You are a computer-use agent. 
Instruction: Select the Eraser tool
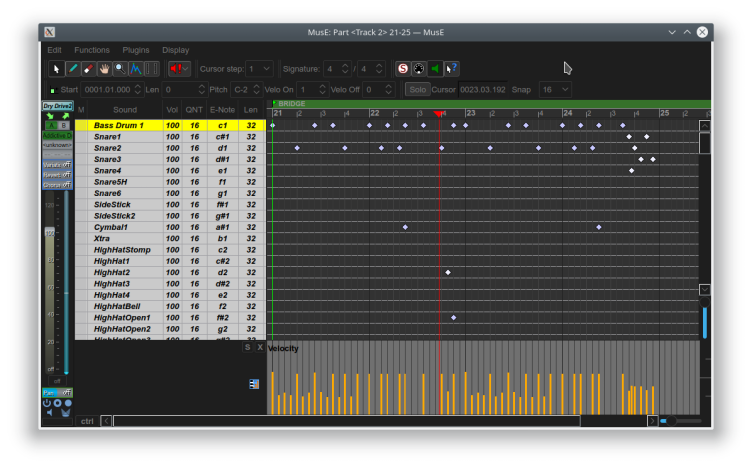[x=88, y=69]
